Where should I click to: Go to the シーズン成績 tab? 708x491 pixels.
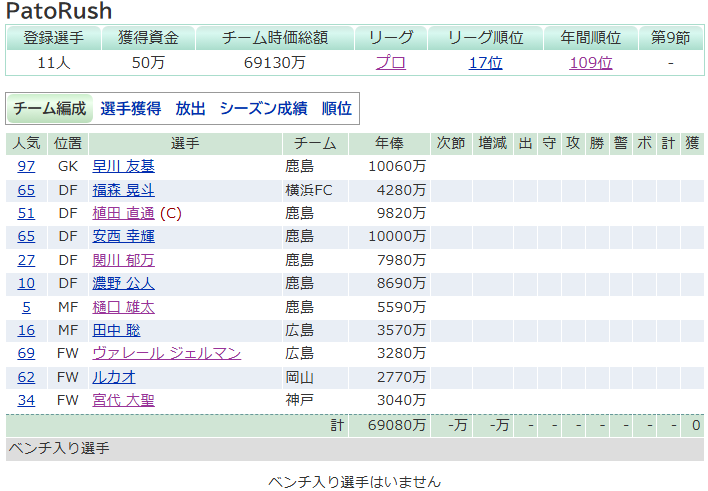(263, 108)
